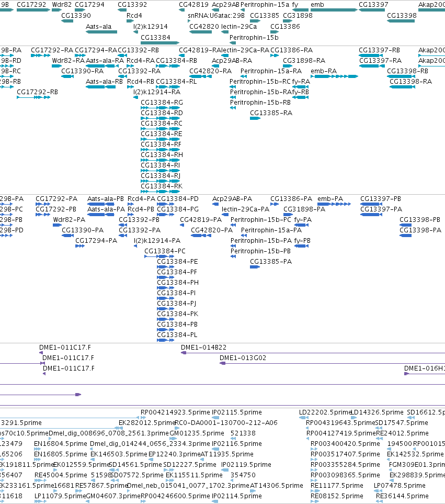Select the 'EK282012.5prime' EST label
The height and width of the screenshot is (504, 445).
(147, 423)
